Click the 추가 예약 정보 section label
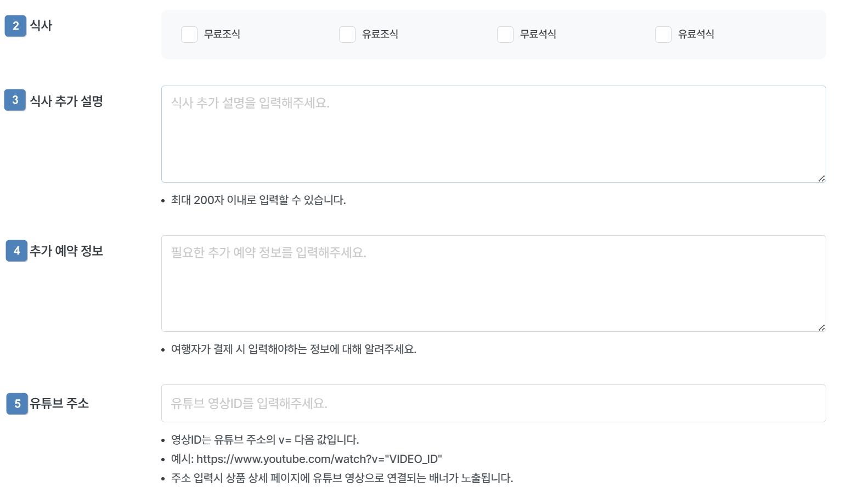 click(66, 251)
